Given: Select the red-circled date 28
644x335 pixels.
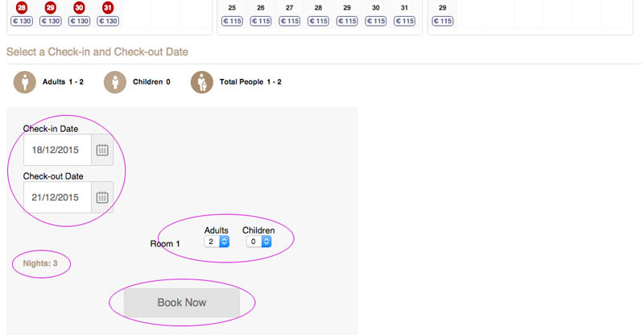Looking at the screenshot, I should tap(22, 7).
